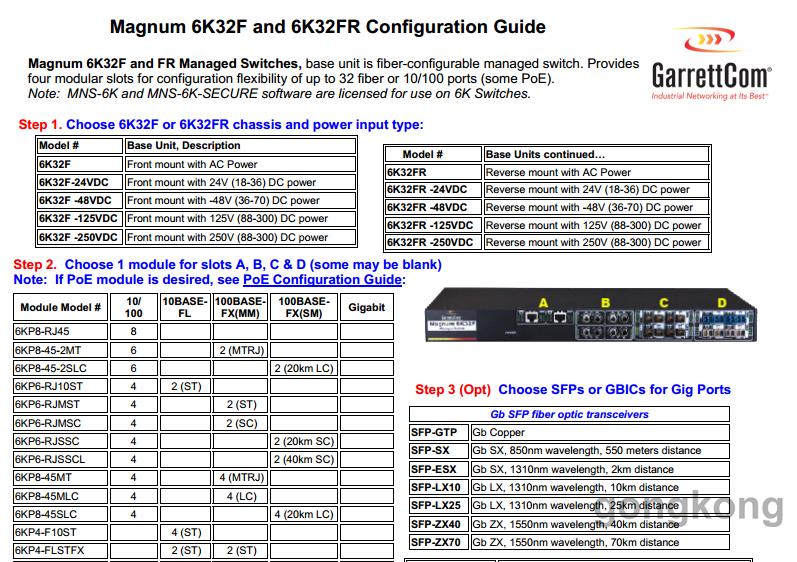Select the 6K32F -125VDC model cell
Image resolution: width=797 pixels, height=562 pixels.
(80, 218)
